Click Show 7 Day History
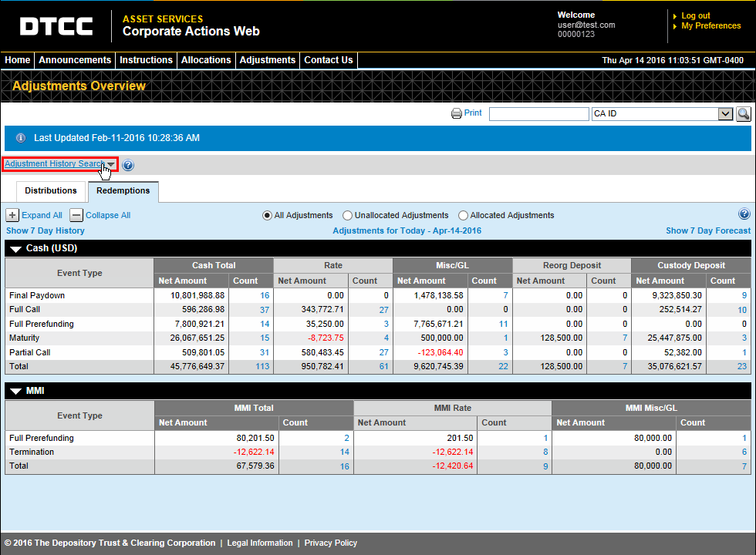 [46, 230]
